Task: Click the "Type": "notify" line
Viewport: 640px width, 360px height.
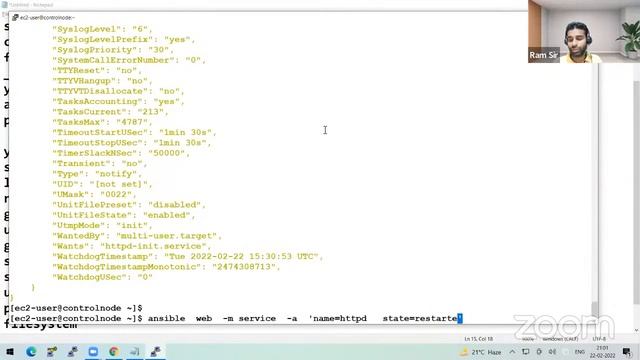Action: point(97,174)
